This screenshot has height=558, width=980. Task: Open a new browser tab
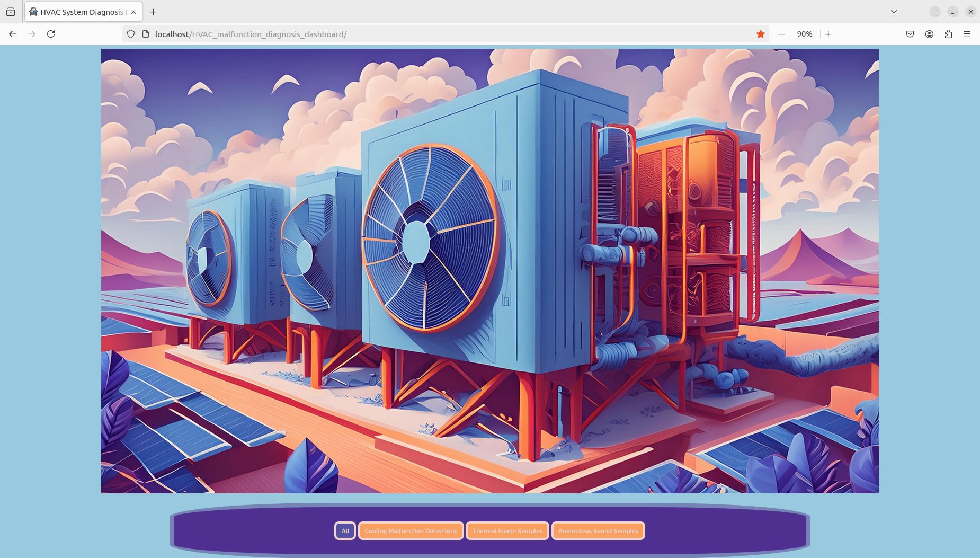pos(153,11)
